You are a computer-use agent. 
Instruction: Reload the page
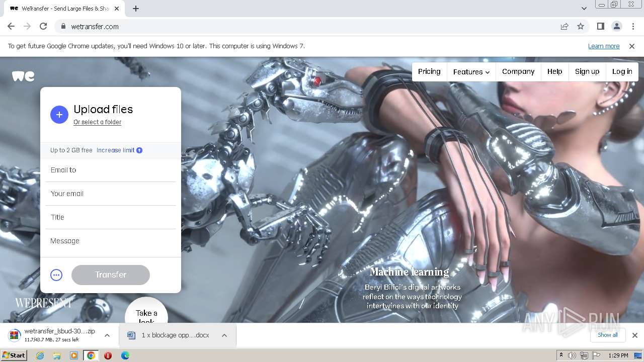click(43, 26)
